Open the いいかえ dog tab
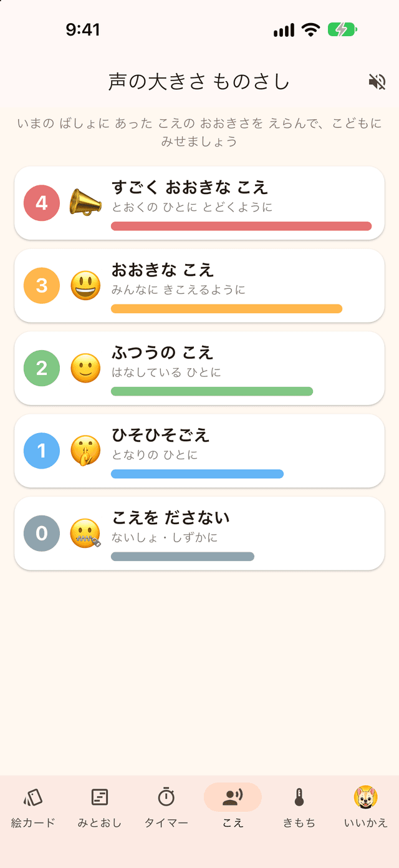 tap(366, 807)
